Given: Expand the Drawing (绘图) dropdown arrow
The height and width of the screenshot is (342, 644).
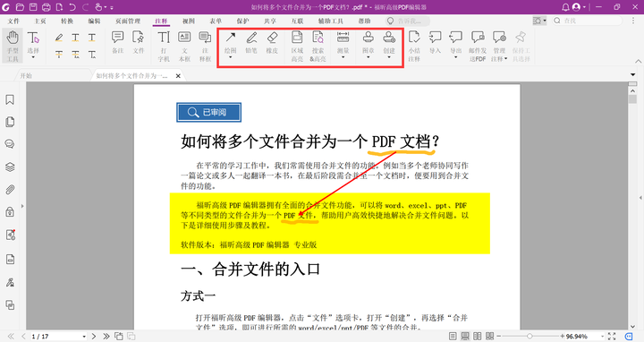Looking at the screenshot, I should click(x=231, y=57).
